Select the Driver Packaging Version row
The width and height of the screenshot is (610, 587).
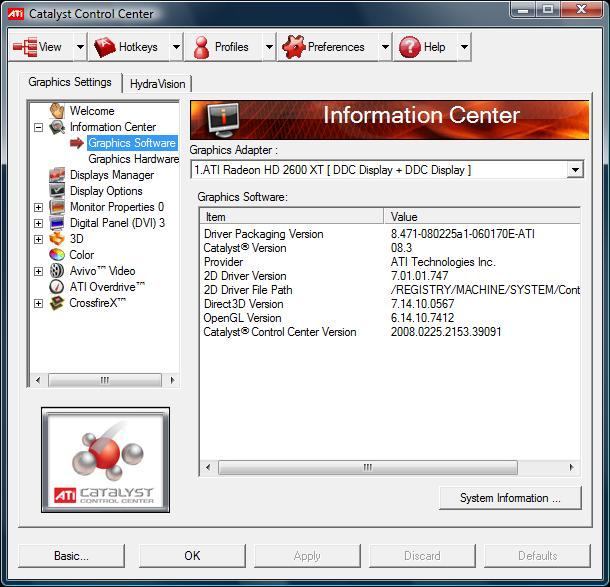[390, 234]
